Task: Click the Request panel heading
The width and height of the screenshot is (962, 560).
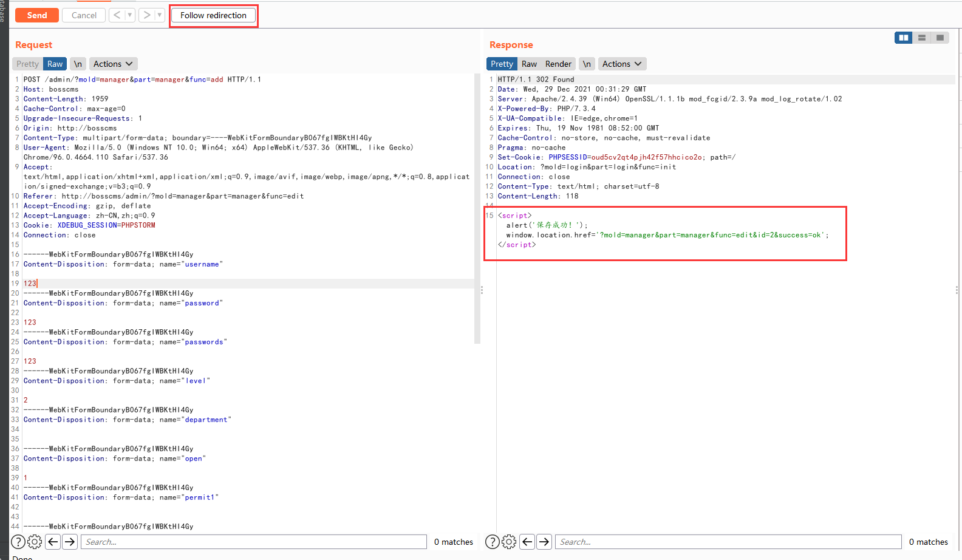Action: click(x=33, y=45)
